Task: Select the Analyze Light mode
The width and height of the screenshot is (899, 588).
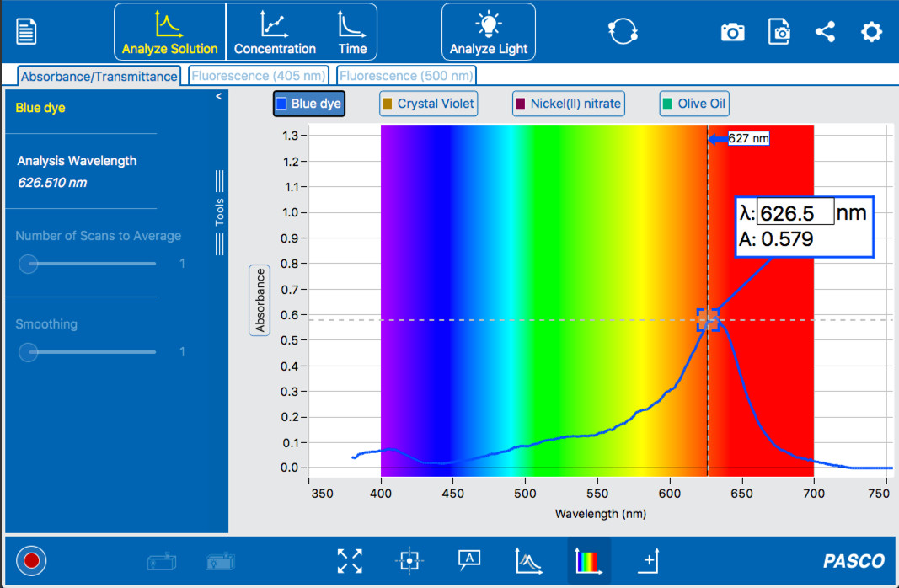Action: coord(489,31)
